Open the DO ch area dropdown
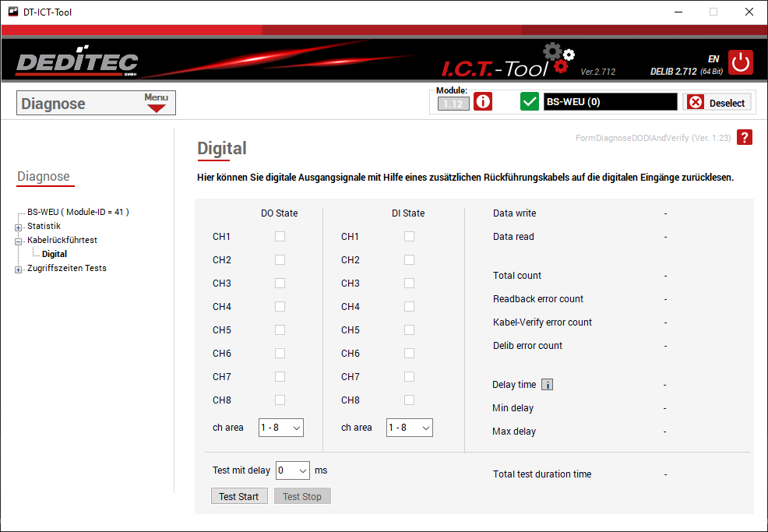 (x=280, y=428)
